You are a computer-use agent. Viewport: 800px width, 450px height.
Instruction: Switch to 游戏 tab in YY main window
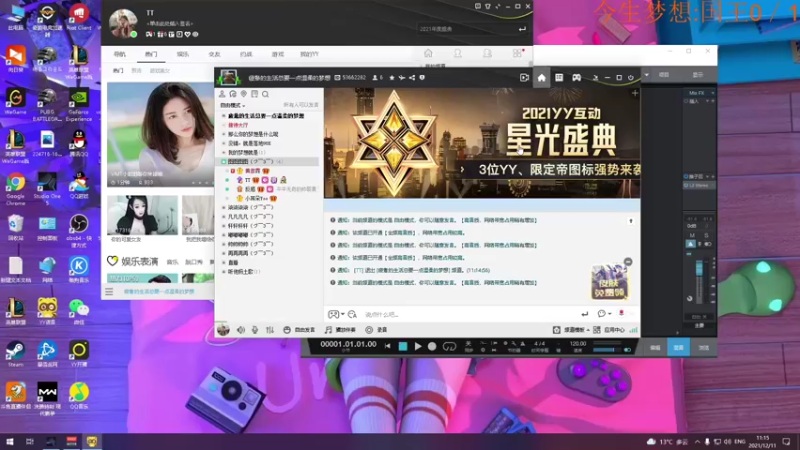click(x=278, y=54)
